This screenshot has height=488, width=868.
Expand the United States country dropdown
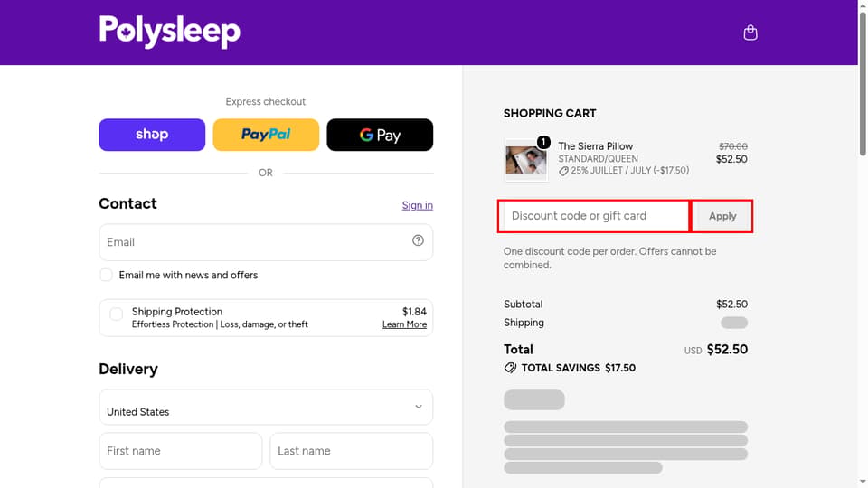pyautogui.click(x=266, y=408)
